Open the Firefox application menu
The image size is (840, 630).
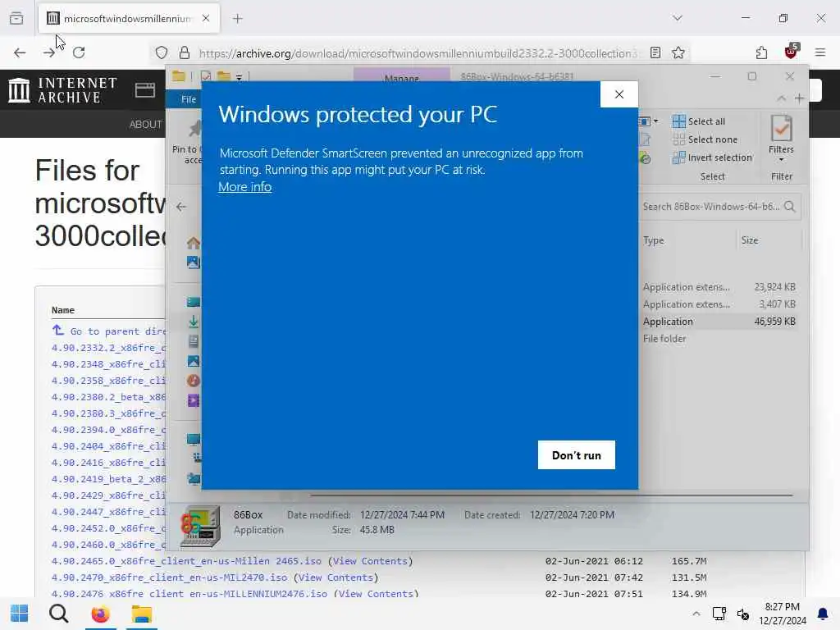(x=820, y=52)
